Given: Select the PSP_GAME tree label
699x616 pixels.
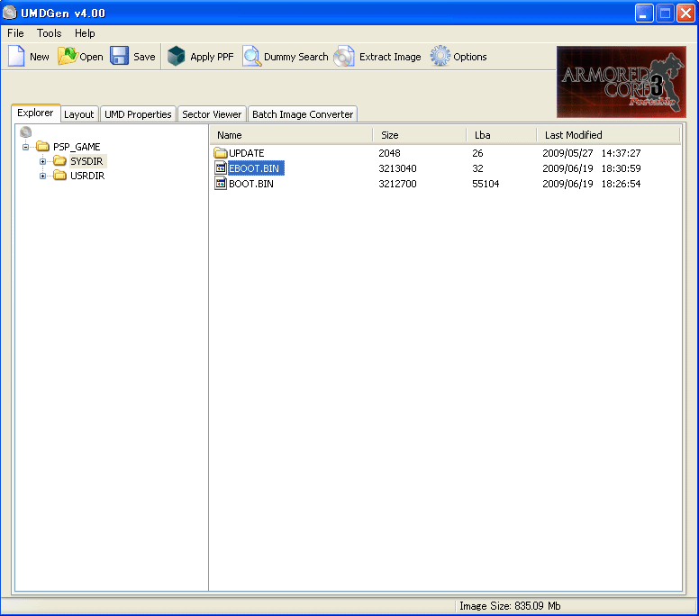Looking at the screenshot, I should pos(77,147).
